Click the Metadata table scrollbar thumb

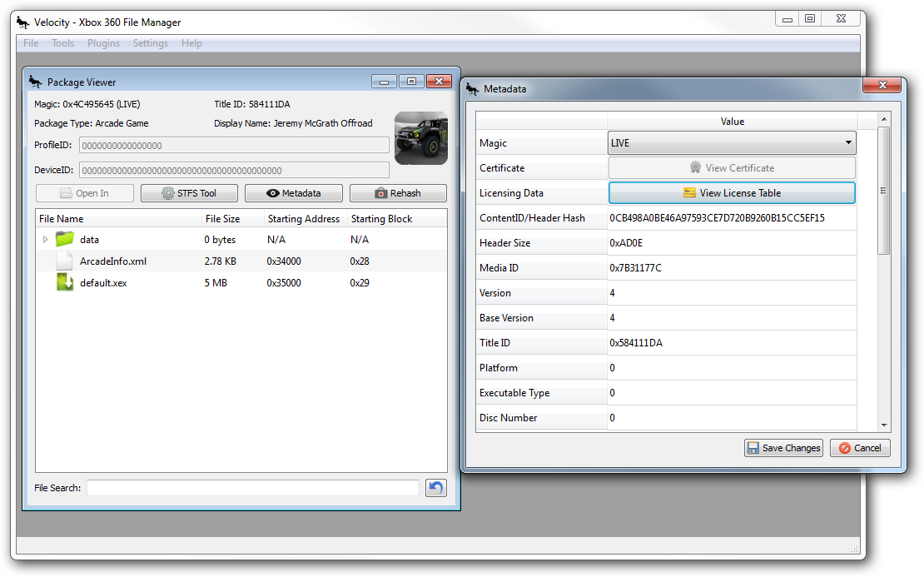coord(883,191)
